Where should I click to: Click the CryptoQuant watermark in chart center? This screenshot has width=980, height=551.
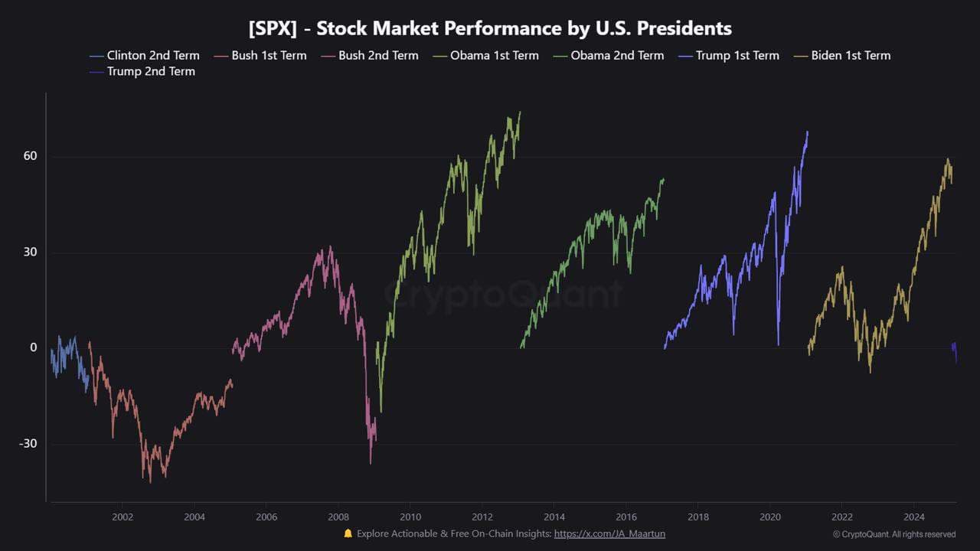pos(503,293)
